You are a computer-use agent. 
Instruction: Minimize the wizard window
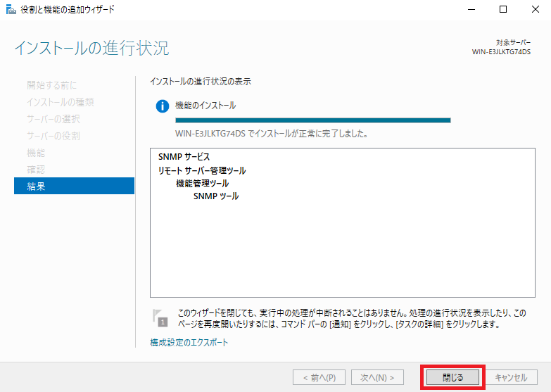471,9
